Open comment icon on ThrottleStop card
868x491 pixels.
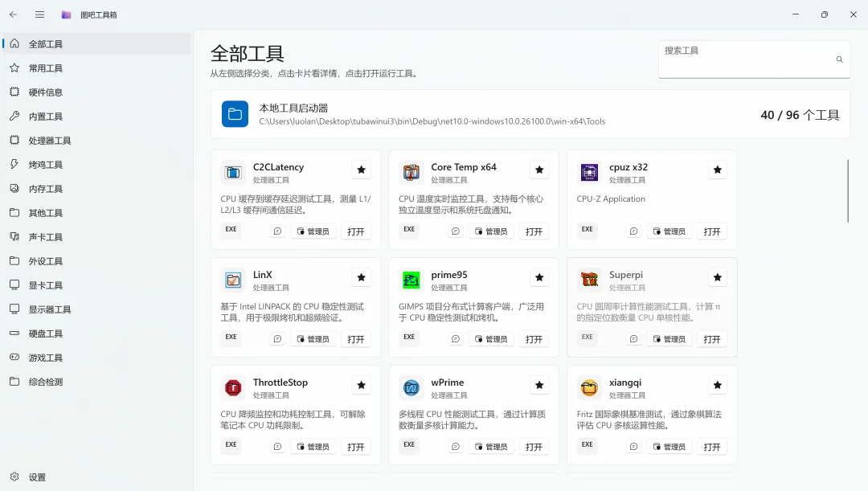click(278, 447)
